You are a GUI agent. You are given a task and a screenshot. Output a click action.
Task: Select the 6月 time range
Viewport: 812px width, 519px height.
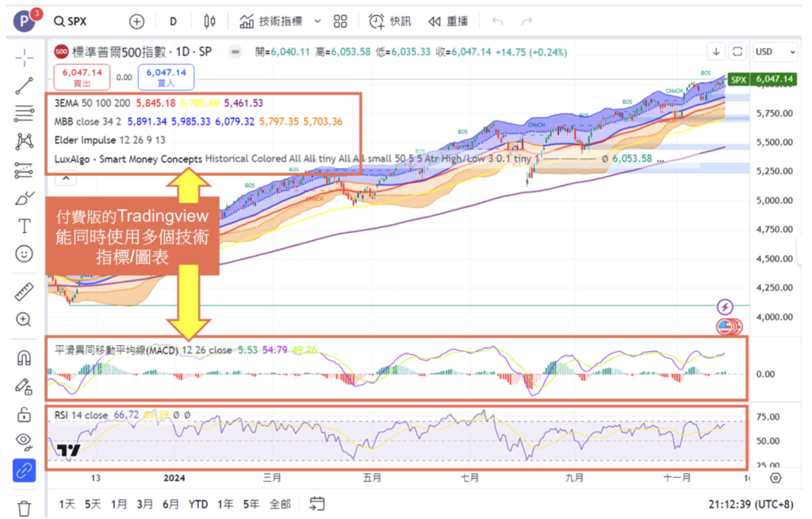click(170, 504)
